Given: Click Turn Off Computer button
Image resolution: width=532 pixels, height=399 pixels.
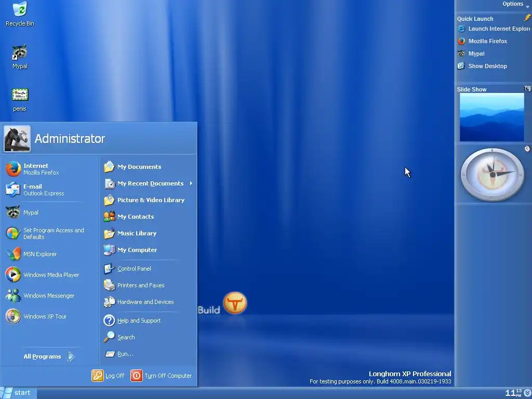Looking at the screenshot, I should point(161,376).
